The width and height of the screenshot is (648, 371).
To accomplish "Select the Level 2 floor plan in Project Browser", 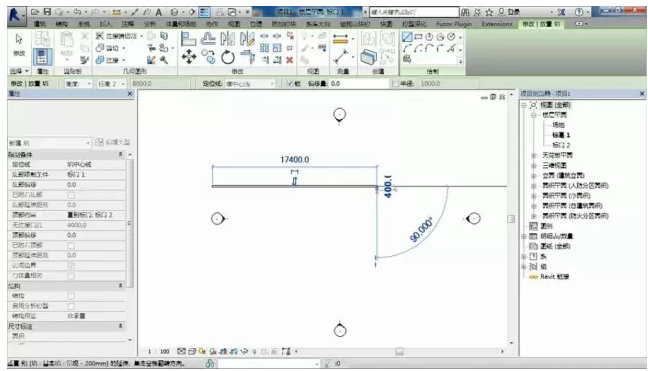I will tap(561, 145).
